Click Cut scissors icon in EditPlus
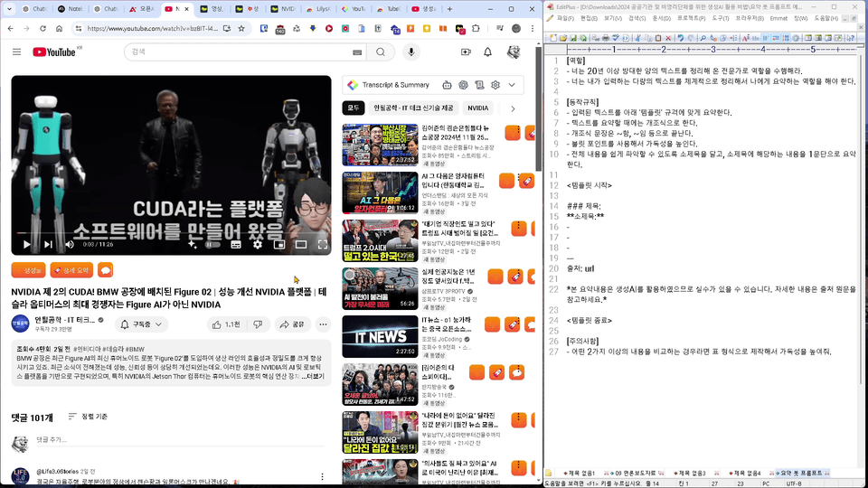The height and width of the screenshot is (488, 868). coord(637,38)
